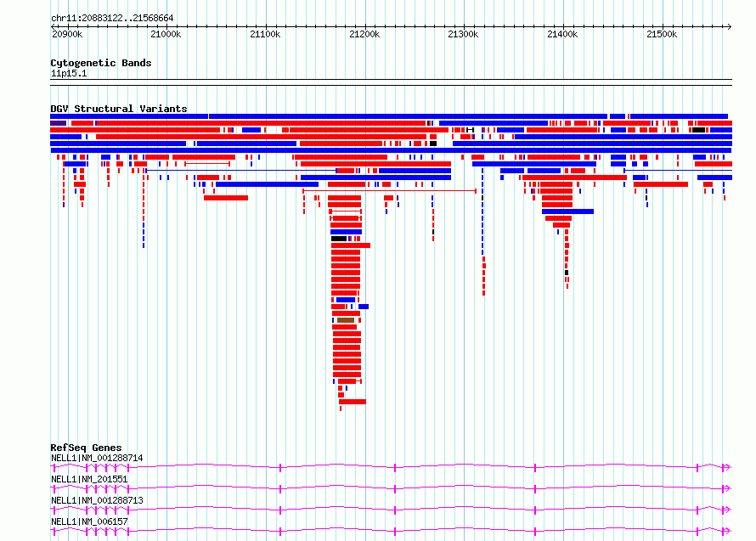Click the black variant bar in the central stack
756x541 pixels.
point(339,239)
